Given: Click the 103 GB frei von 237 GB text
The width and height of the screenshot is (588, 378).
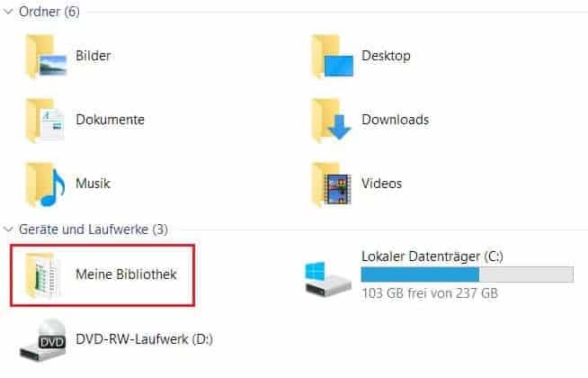Looking at the screenshot, I should 430,292.
